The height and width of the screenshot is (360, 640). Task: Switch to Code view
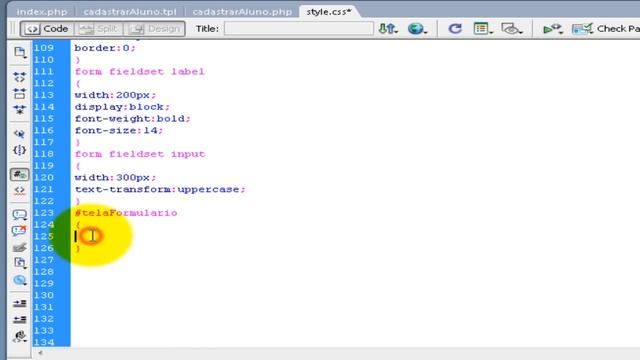tap(47, 29)
